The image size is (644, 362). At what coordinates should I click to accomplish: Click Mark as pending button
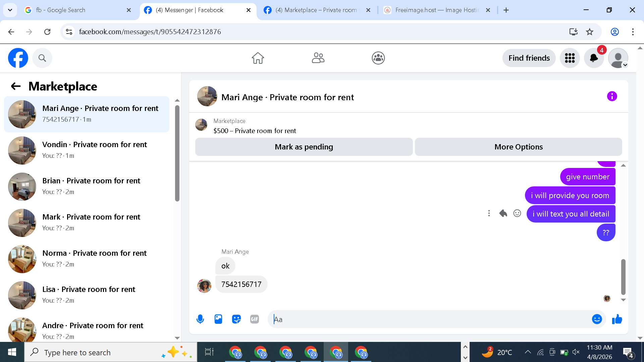tap(304, 147)
